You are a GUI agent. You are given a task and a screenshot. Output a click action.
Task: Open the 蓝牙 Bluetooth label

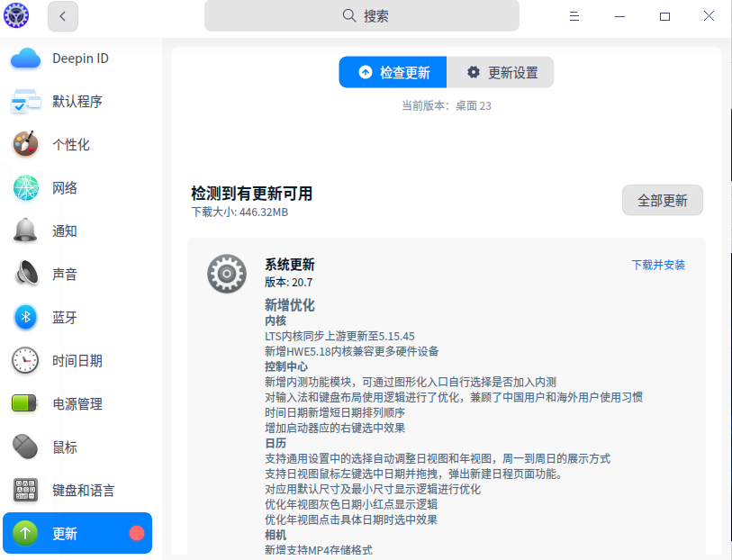(65, 318)
